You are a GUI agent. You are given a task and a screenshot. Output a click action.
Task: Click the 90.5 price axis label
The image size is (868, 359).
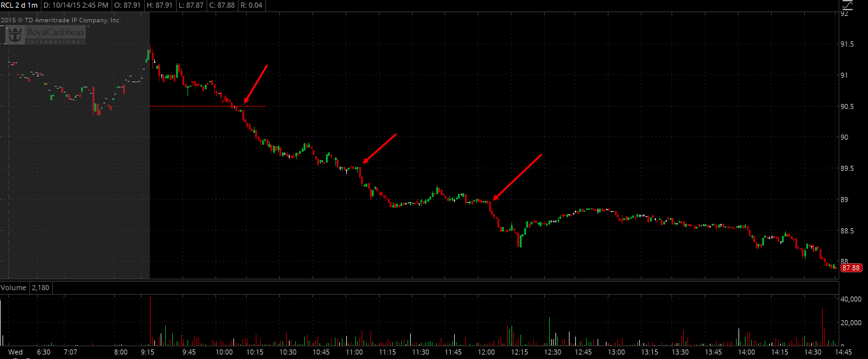pos(848,106)
